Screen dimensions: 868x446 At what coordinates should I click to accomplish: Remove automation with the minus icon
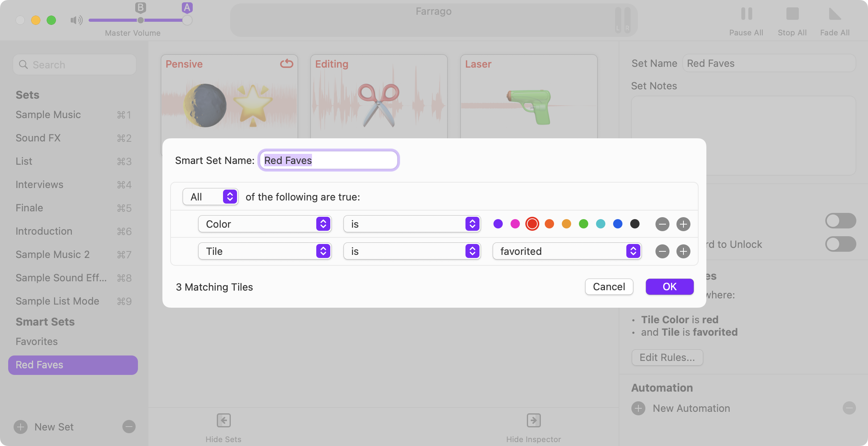[x=849, y=408]
